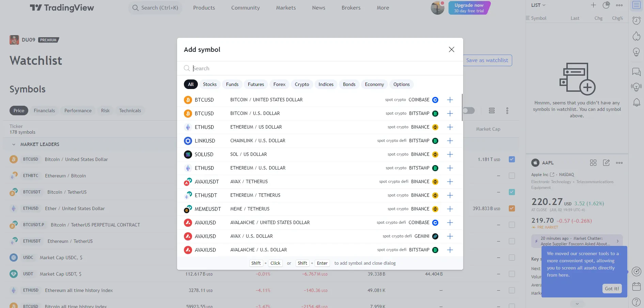Add SOLUSD with plus icon
644x308 pixels.
coord(450,154)
